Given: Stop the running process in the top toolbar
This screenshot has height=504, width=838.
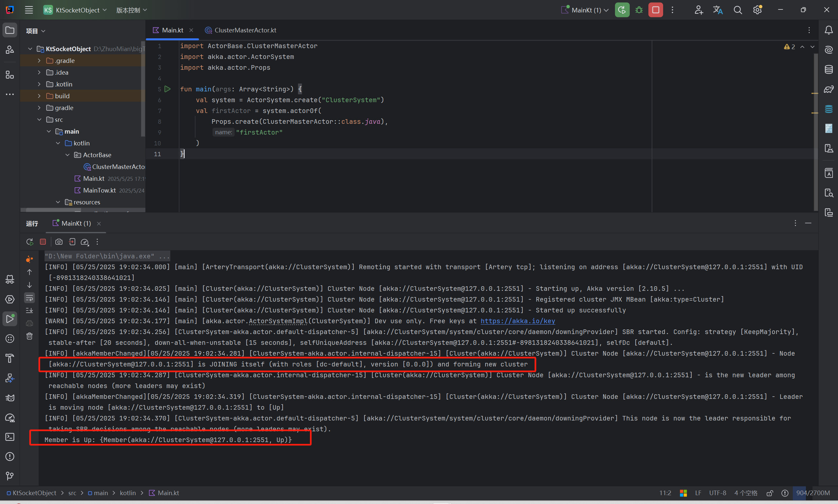Looking at the screenshot, I should coord(656,10).
